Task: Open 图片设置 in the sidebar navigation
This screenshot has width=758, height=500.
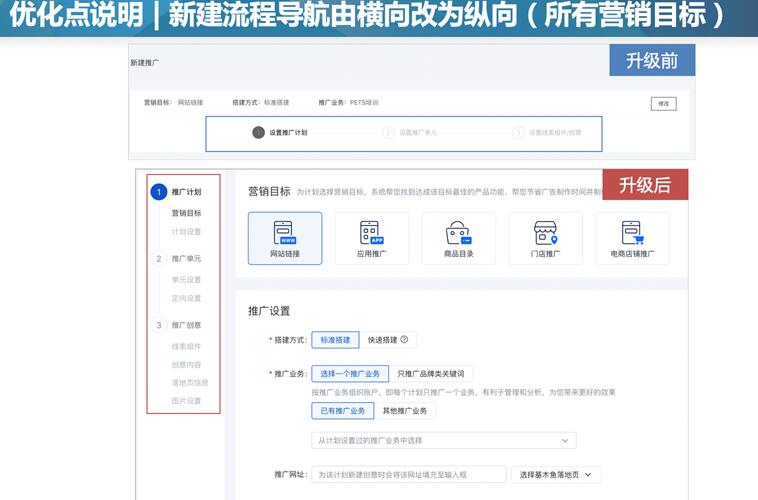Action: tap(186, 401)
